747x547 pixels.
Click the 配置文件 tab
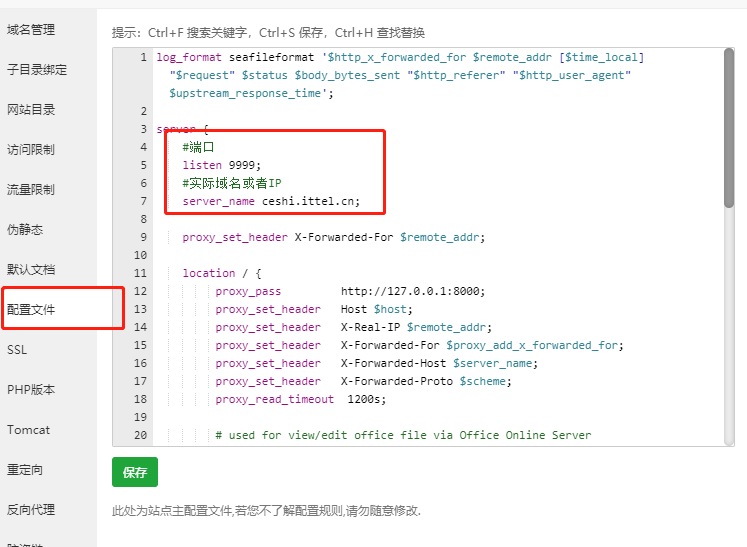tap(31, 310)
